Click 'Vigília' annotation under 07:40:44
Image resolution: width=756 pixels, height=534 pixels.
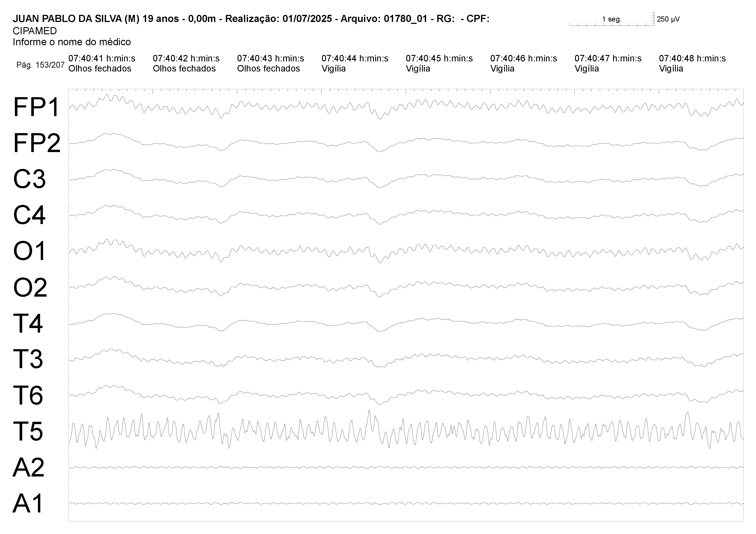334,69
